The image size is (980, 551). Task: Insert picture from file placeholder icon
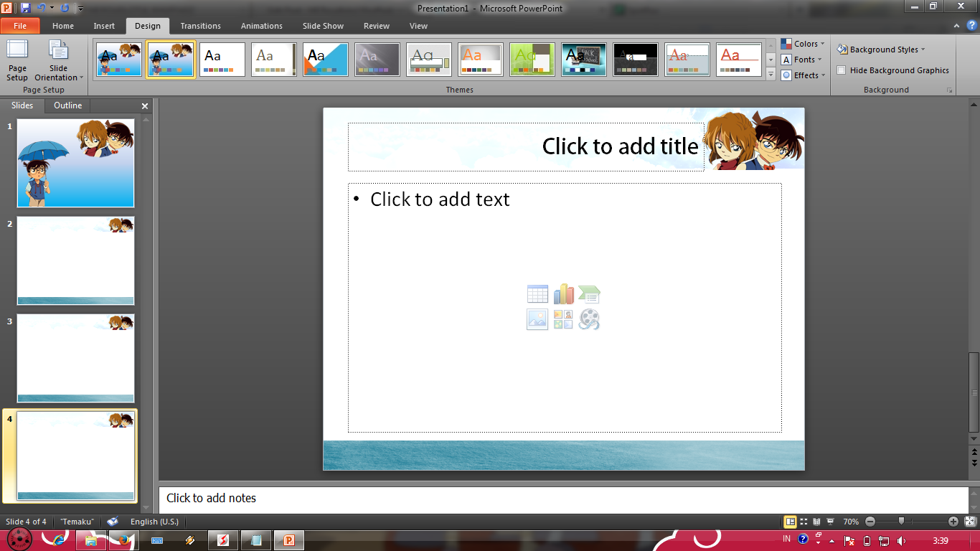(x=537, y=319)
